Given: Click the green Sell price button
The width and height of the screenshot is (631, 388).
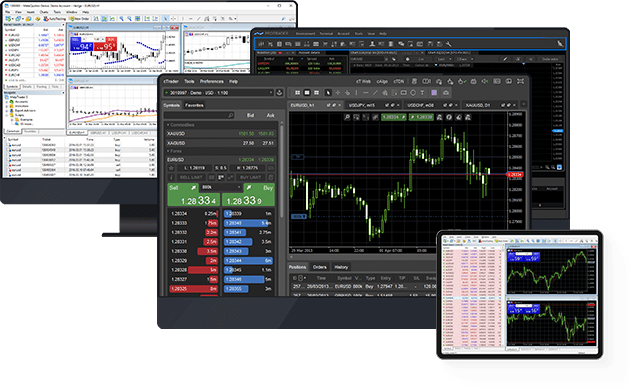Looking at the screenshot, I should 193,195.
